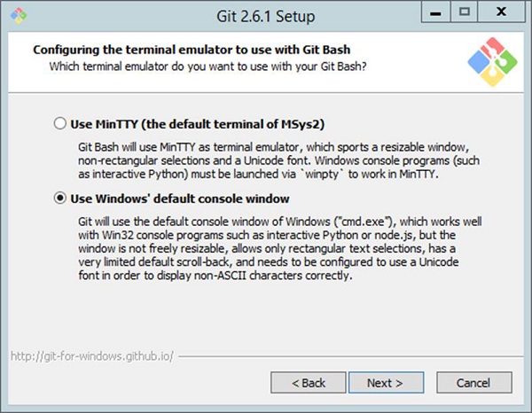Screen dimensions: 532x413
Task: Go back with the Back button
Action: point(309,383)
